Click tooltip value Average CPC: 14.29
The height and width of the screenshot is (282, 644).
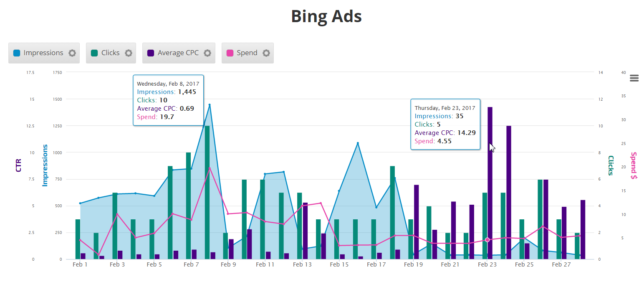pos(445,133)
